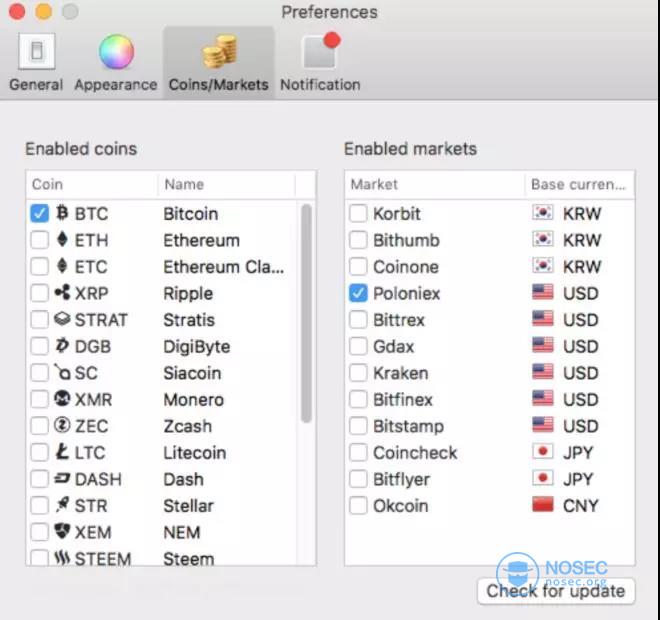Click the Dash logo icon
Image resolution: width=660 pixels, height=620 pixels.
(x=62, y=478)
